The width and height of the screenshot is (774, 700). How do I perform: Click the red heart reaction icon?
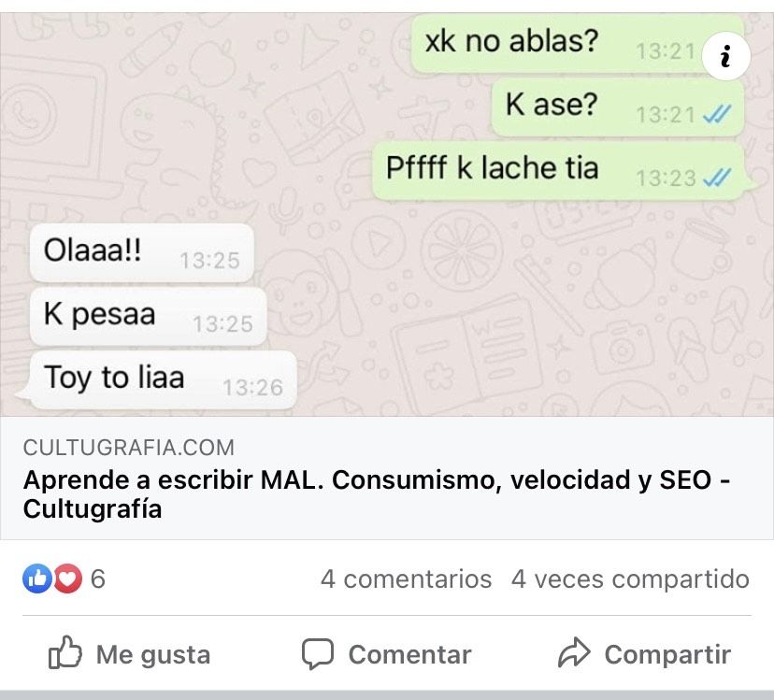tap(68, 579)
